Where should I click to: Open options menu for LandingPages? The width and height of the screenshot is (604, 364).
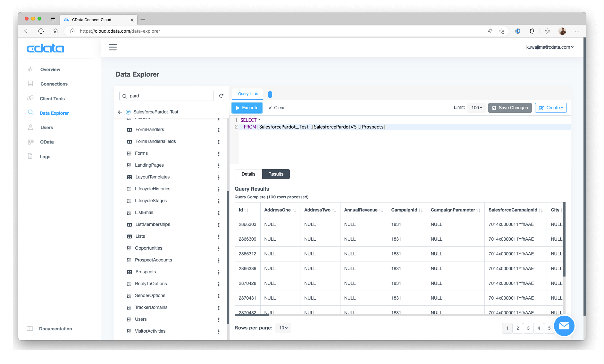click(219, 166)
